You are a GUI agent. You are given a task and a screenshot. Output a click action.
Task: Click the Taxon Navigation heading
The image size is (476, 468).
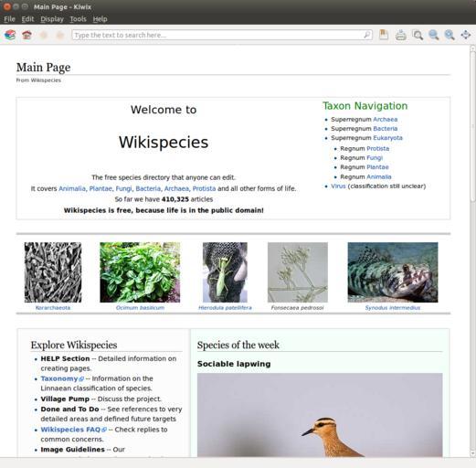click(365, 106)
